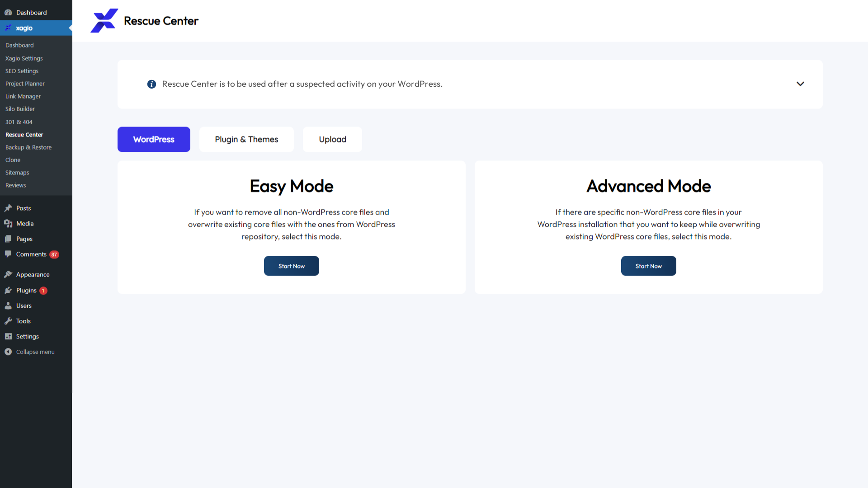Select the WordPress tab
Screen dimensions: 868x488
coord(154,139)
